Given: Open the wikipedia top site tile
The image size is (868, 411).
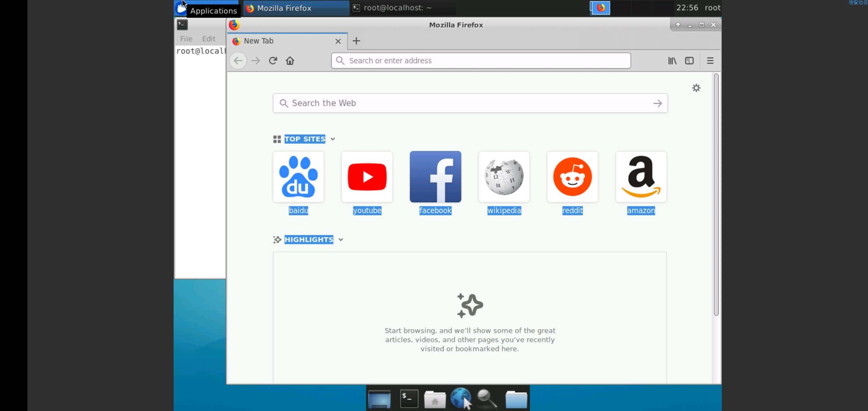Looking at the screenshot, I should (504, 177).
